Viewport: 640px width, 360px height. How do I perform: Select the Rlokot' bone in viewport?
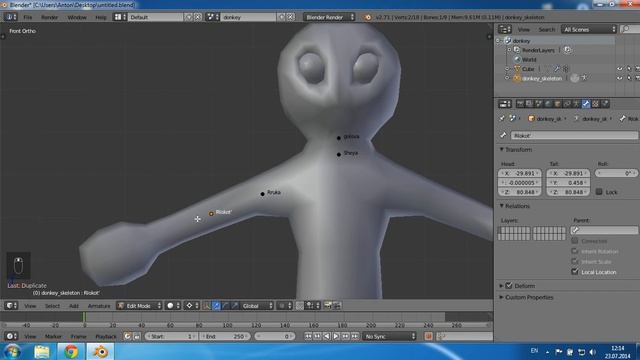coord(211,213)
